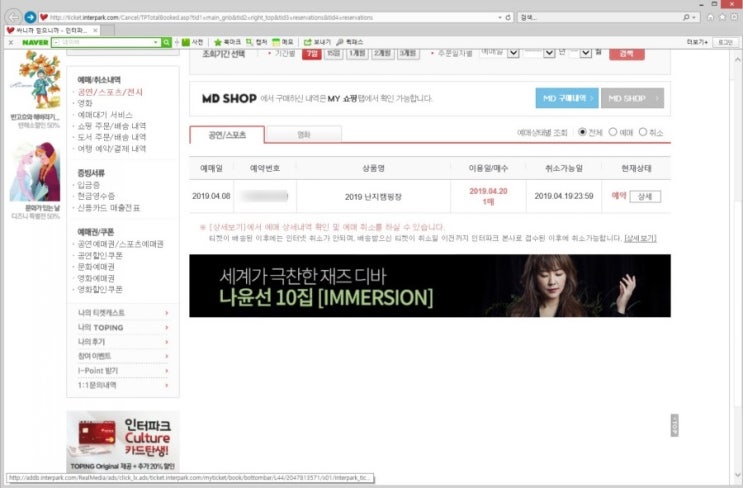Open the Favorites star icon
The image size is (743, 488).
pos(722,18)
